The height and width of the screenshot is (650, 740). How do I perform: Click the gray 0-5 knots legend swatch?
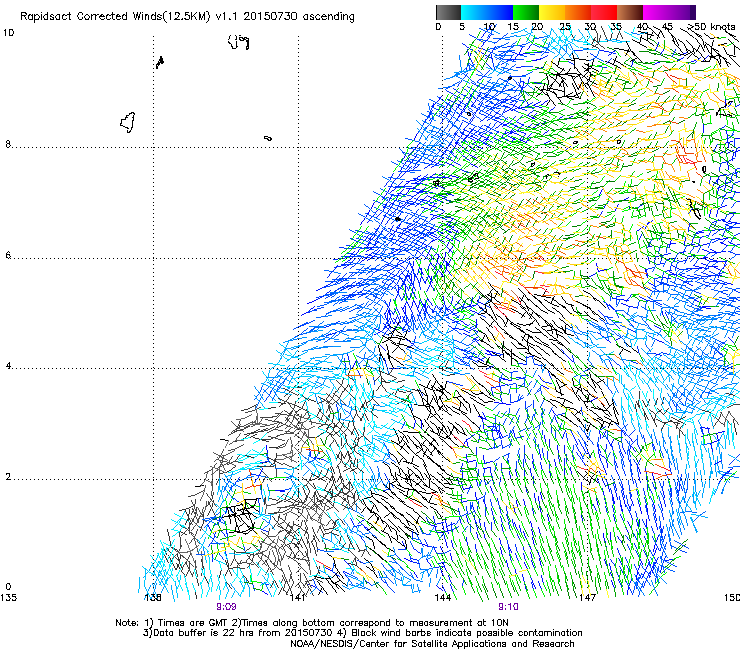pos(448,12)
